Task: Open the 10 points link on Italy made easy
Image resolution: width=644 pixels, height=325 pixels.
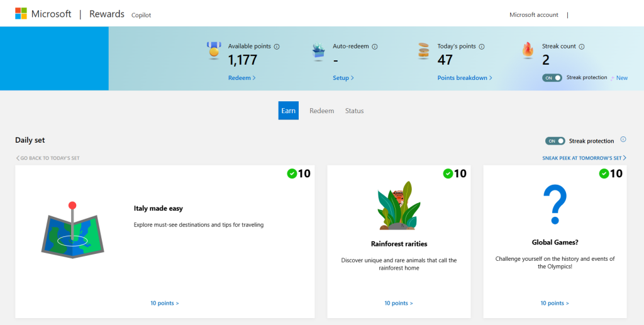Action: click(165, 303)
